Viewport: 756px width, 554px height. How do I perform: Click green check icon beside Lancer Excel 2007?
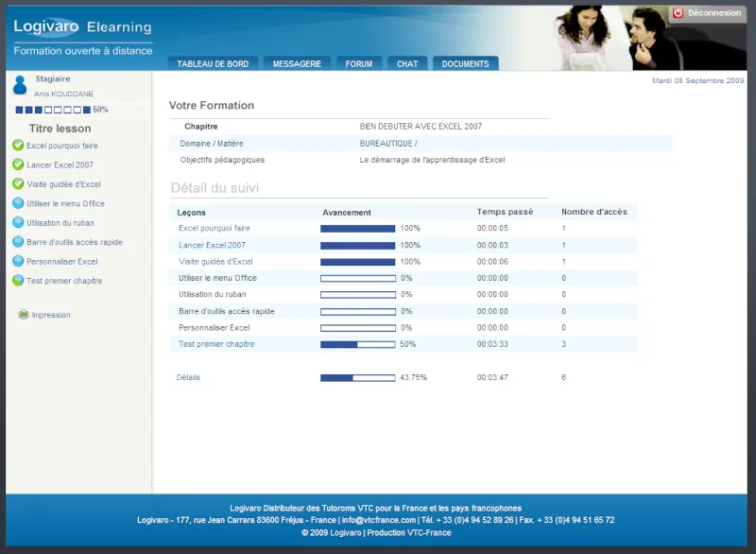[x=18, y=164]
